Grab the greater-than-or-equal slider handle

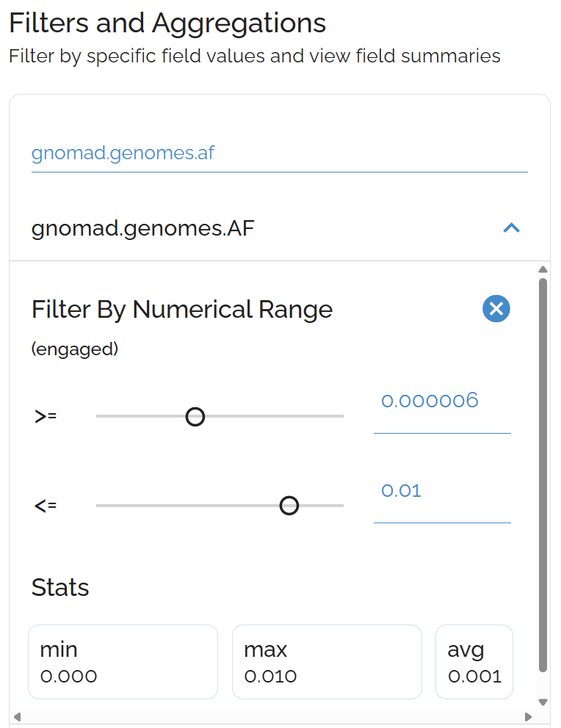coord(195,417)
